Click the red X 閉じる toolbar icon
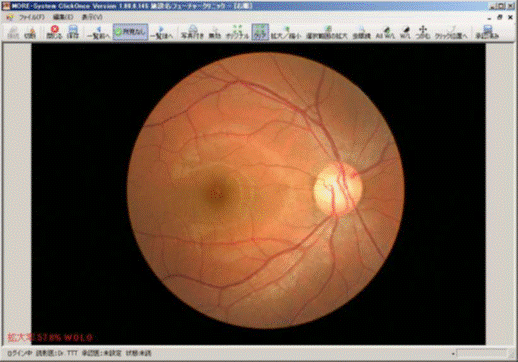The width and height of the screenshot is (518, 362). (x=54, y=32)
